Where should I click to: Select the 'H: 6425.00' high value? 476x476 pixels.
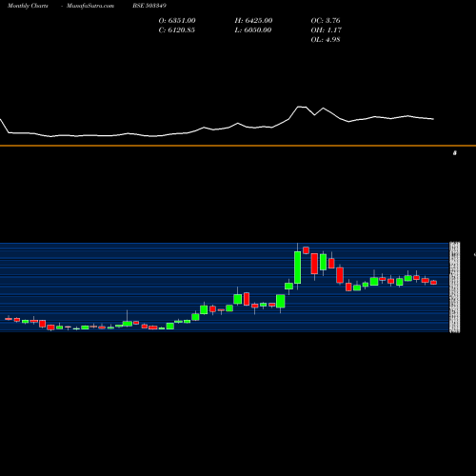pyautogui.click(x=253, y=21)
